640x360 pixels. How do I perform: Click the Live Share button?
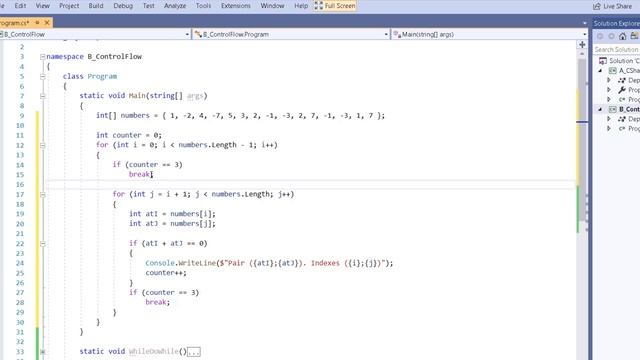click(613, 6)
